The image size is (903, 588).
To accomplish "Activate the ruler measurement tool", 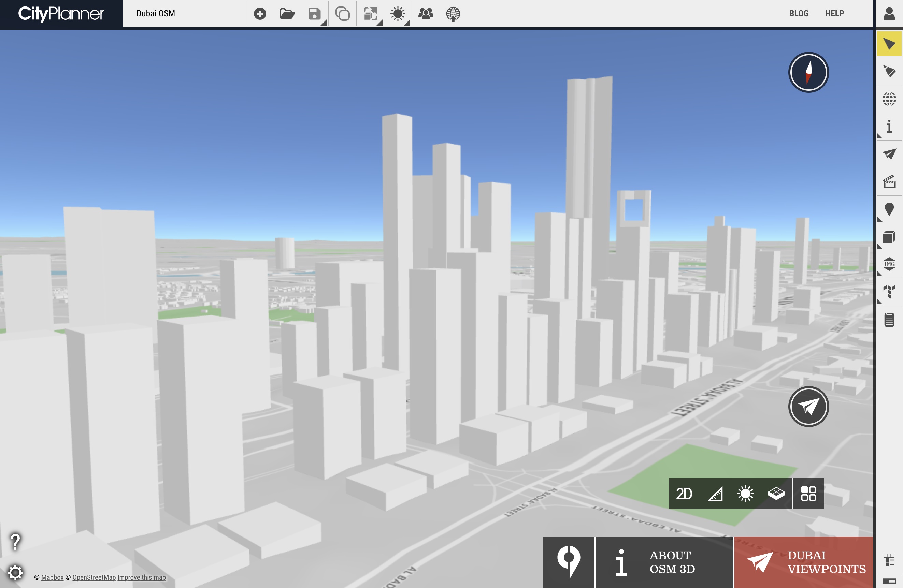I will click(x=715, y=494).
